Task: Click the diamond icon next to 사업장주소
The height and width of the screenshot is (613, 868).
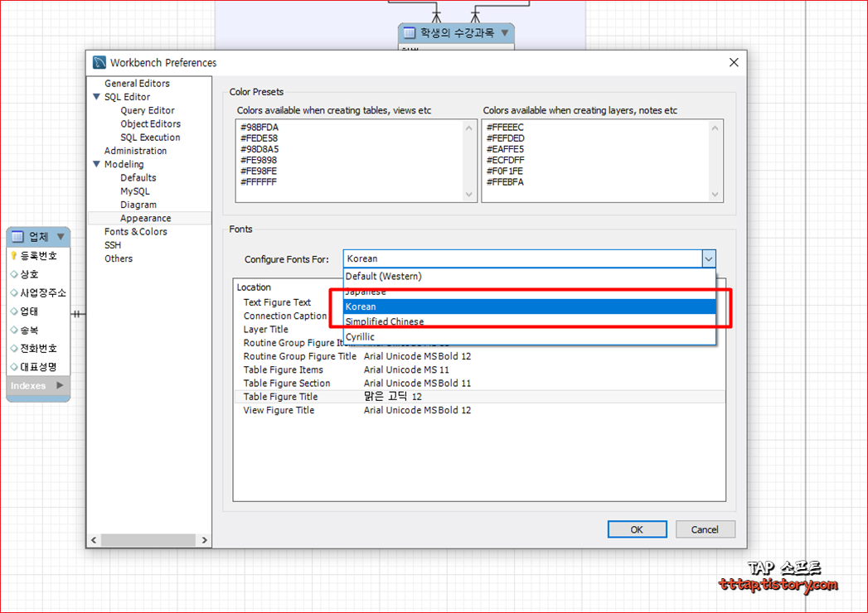Action: (x=14, y=292)
